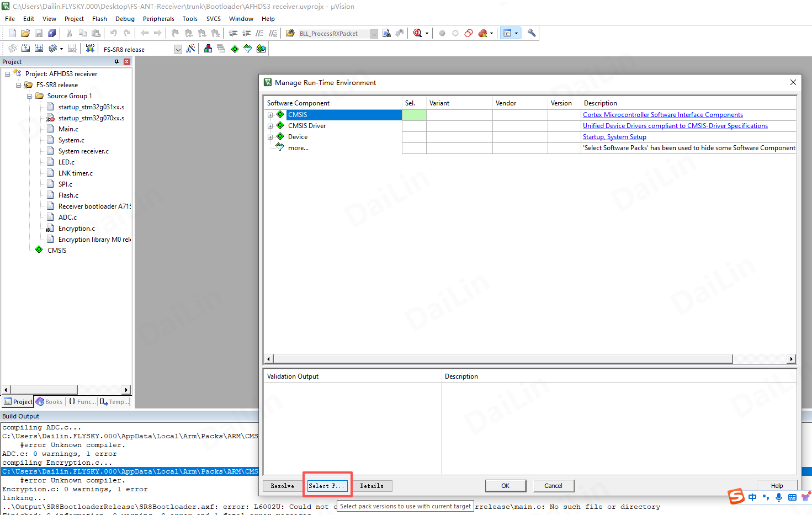Click the Insert bookmark flag icon
Image resolution: width=812 pixels, height=515 pixels.
[175, 33]
